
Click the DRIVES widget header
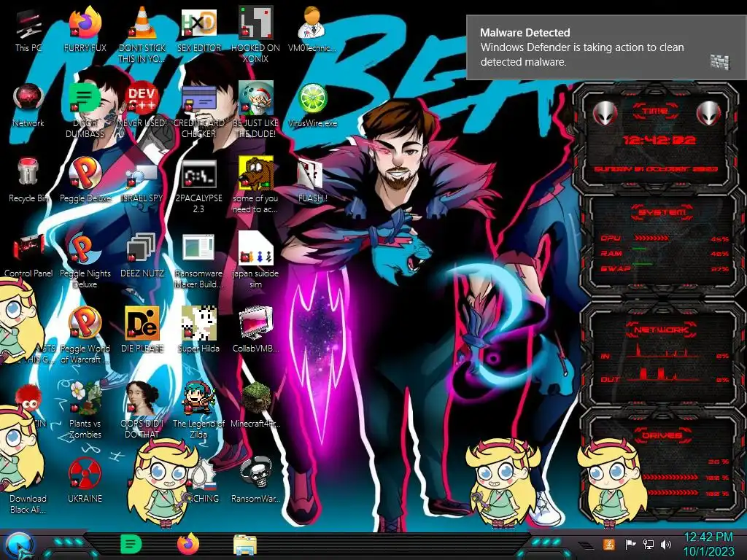(661, 435)
